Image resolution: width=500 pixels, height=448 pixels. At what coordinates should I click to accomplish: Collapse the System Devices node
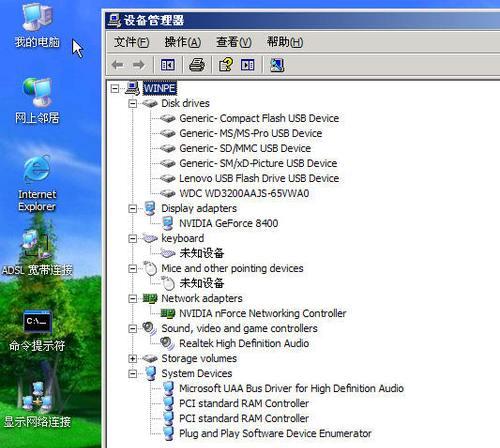(133, 374)
